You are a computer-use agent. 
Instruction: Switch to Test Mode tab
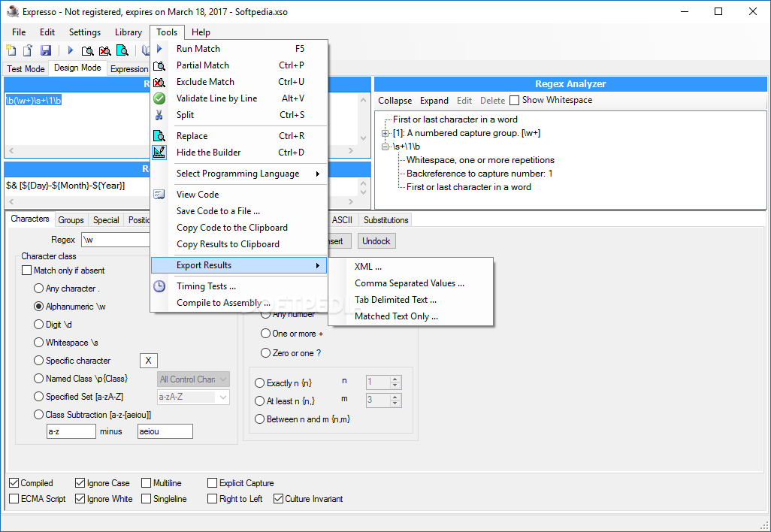pyautogui.click(x=26, y=69)
